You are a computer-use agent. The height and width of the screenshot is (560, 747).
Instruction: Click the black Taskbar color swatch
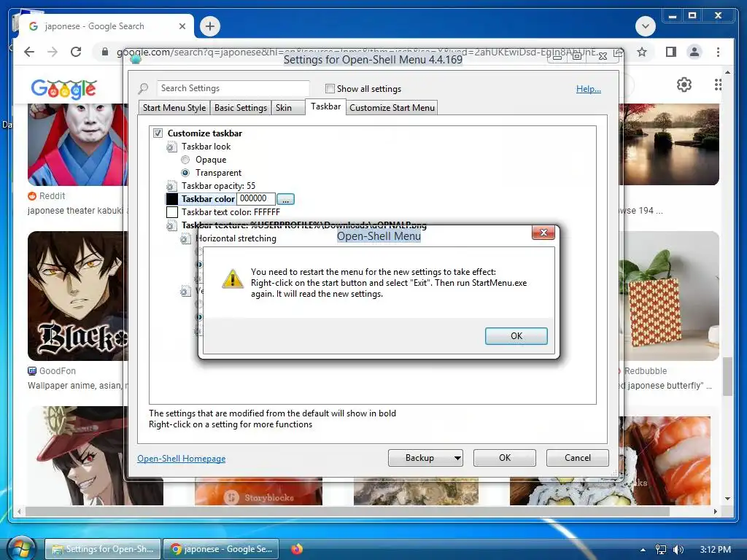[172, 199]
